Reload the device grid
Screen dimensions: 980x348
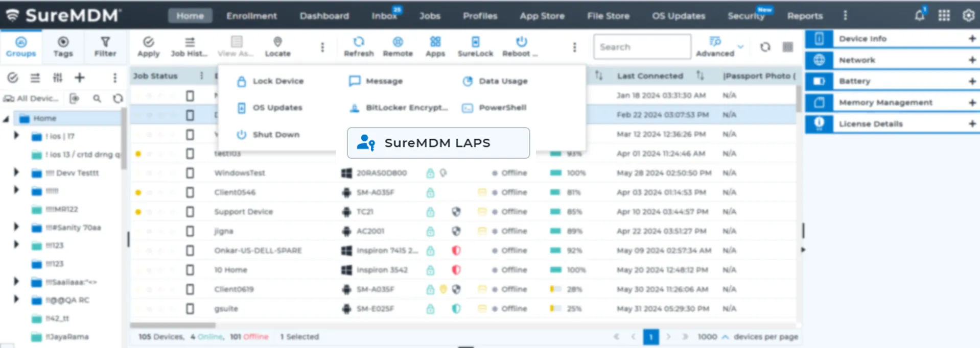pos(765,47)
